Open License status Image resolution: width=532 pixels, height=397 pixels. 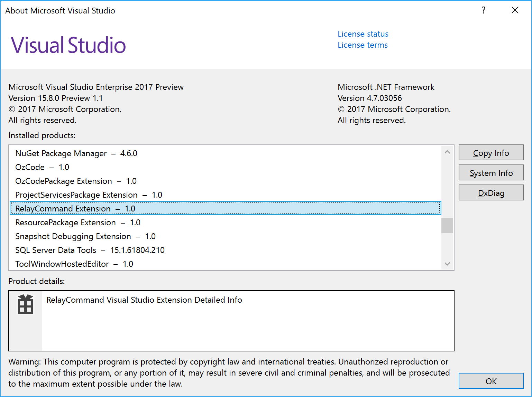(x=363, y=34)
